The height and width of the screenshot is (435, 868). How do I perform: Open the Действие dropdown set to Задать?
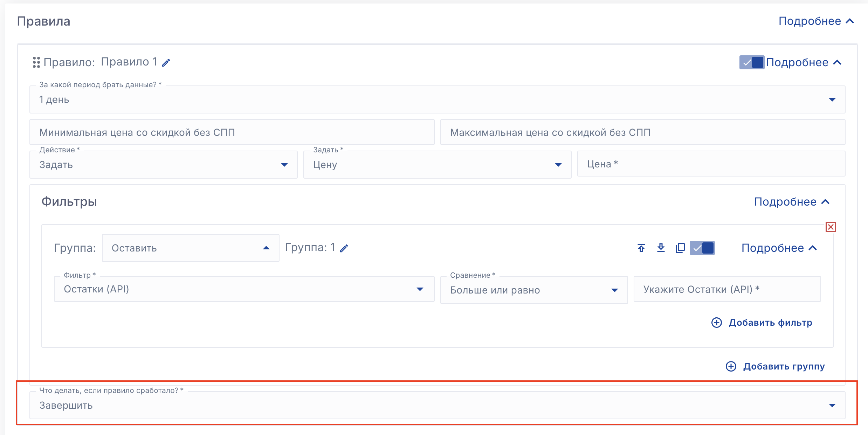tap(163, 165)
